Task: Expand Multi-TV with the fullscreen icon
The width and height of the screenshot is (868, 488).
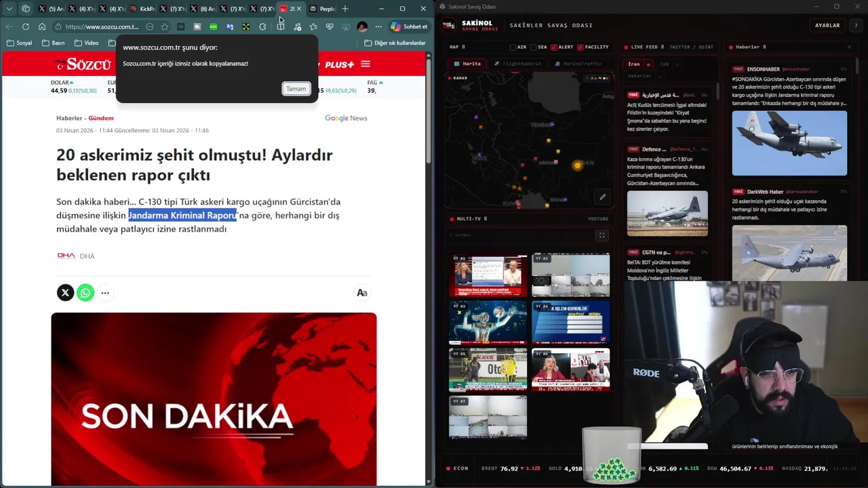Action: coord(601,235)
